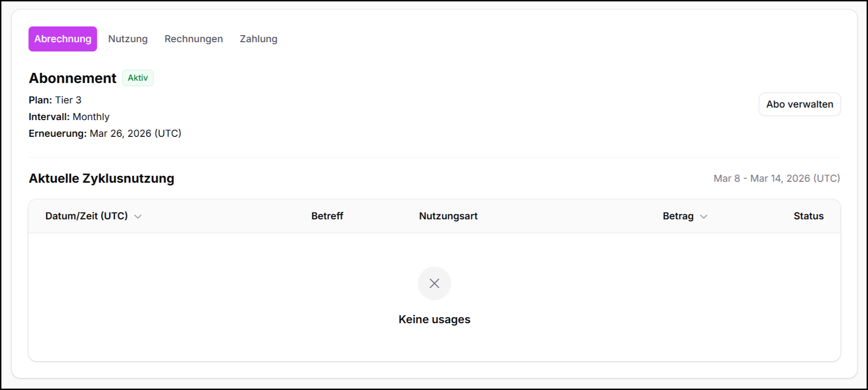Viewport: 868px width, 390px height.
Task: Click the Erneuerung date line
Action: 105,134
